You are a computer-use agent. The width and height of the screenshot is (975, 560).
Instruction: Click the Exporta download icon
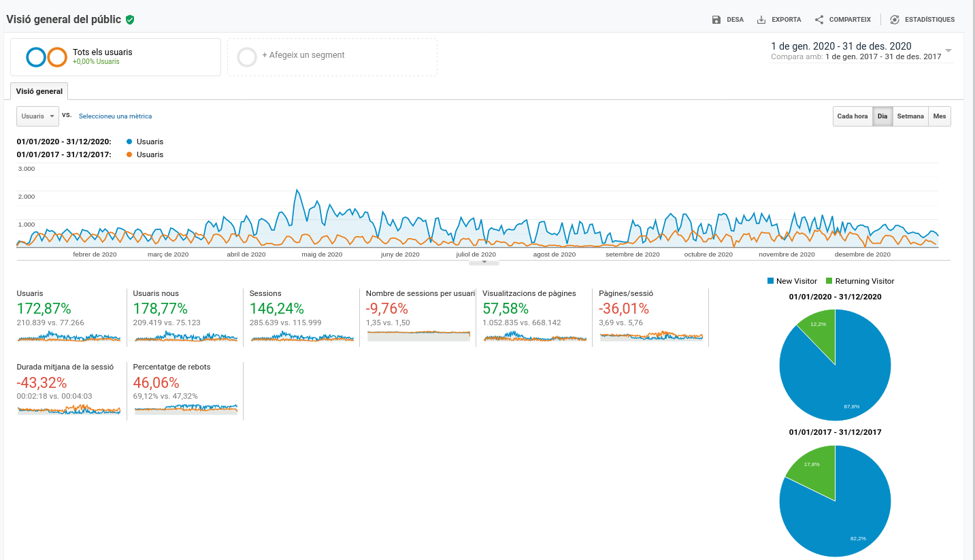point(761,20)
